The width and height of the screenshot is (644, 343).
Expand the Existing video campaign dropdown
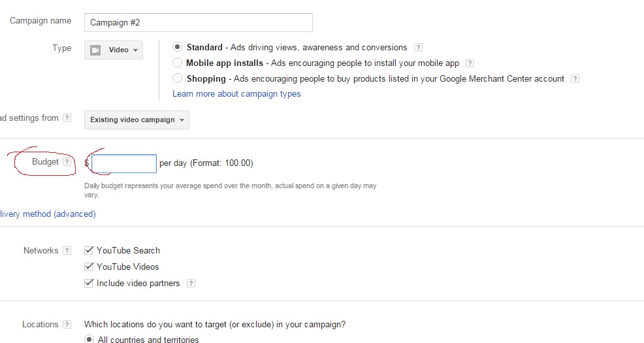tap(137, 120)
